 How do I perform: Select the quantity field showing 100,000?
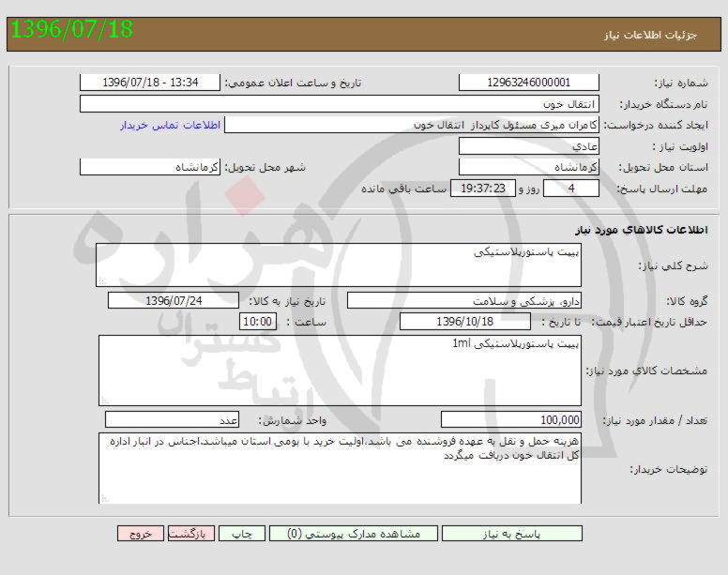tap(511, 420)
